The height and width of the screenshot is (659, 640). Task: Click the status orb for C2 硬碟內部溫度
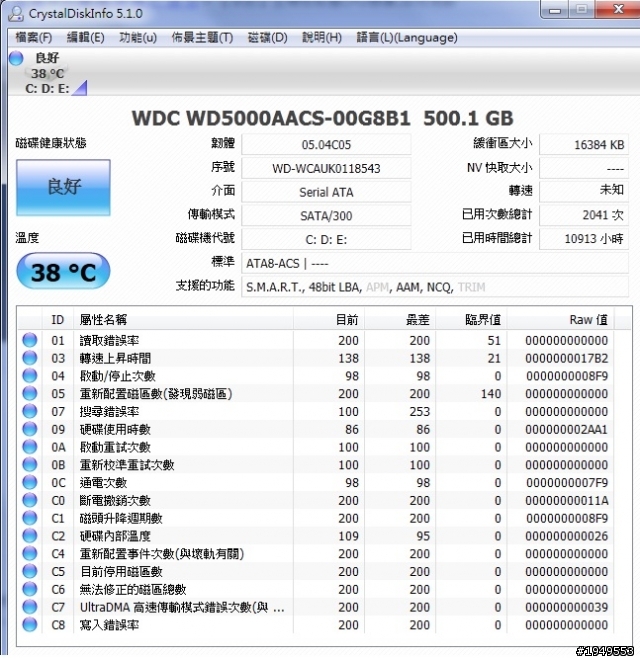coord(30,535)
